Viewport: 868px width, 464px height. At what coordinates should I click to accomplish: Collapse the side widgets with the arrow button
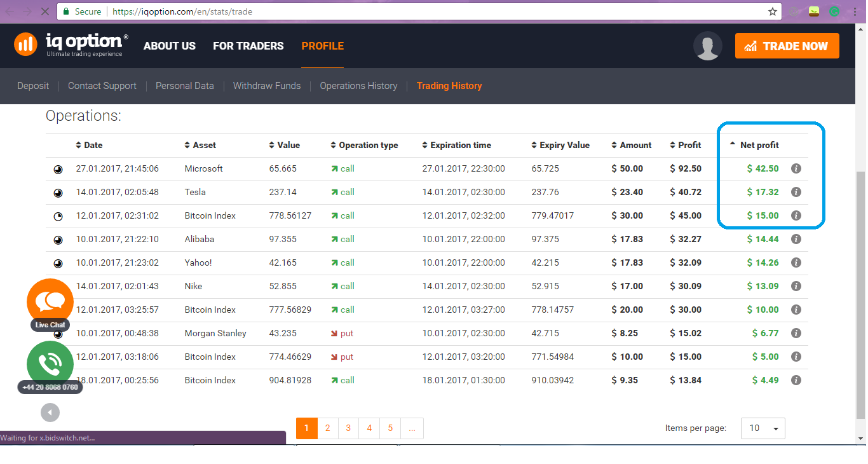coord(50,413)
